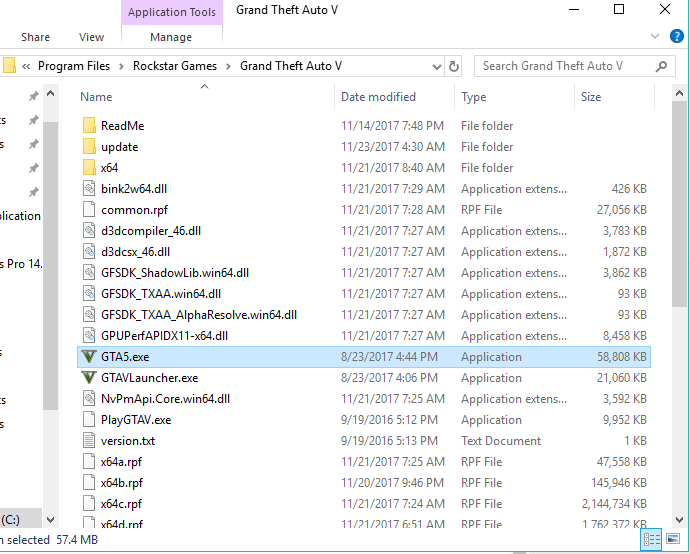
Task: Click the update folder icon
Action: click(x=89, y=147)
